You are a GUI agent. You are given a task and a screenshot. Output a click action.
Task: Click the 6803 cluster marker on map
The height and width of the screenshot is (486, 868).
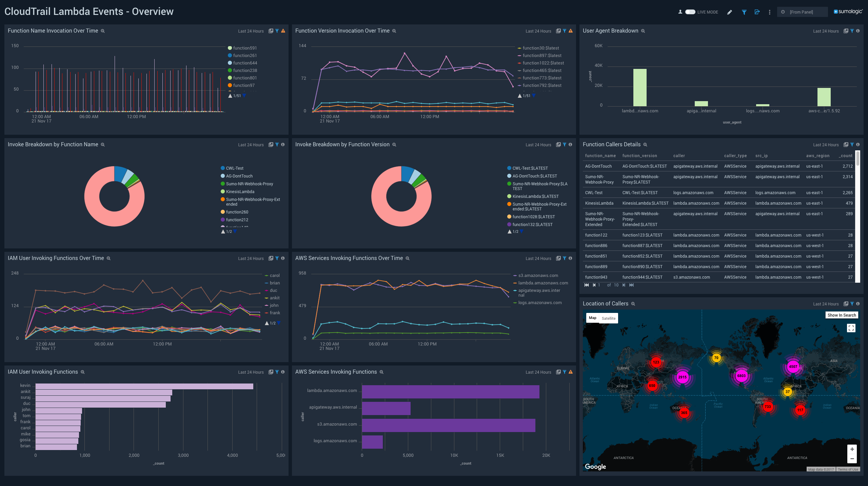click(742, 376)
